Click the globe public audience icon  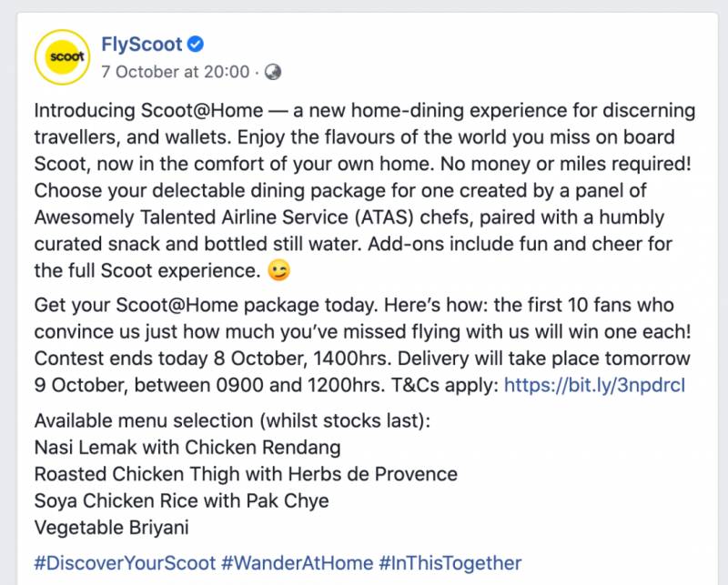(x=272, y=71)
